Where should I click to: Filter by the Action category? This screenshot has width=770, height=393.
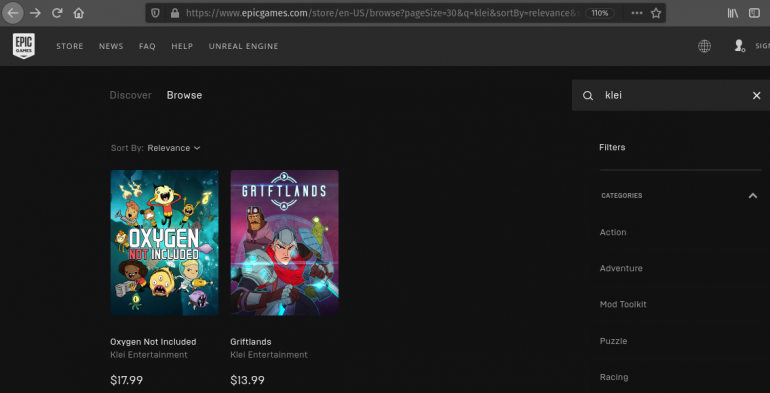(x=613, y=232)
